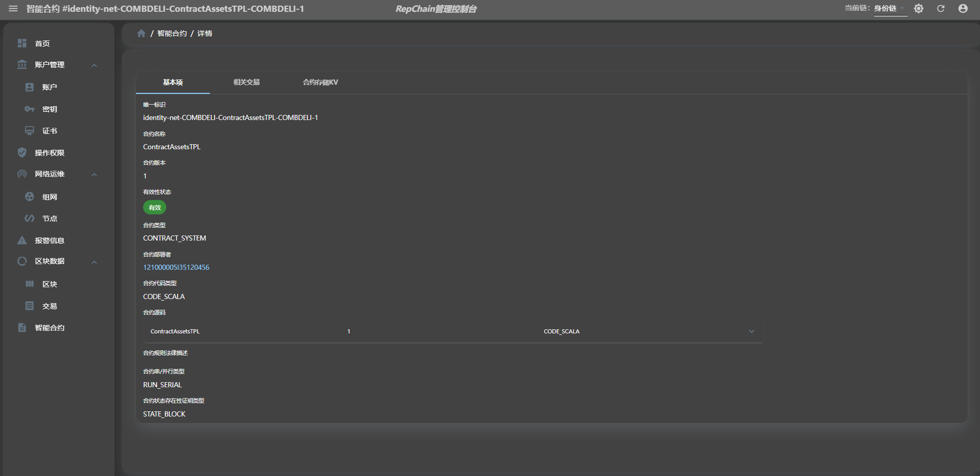Open the 当前链 身份链 chain dropdown
This screenshot has width=980, height=476.
coord(890,9)
